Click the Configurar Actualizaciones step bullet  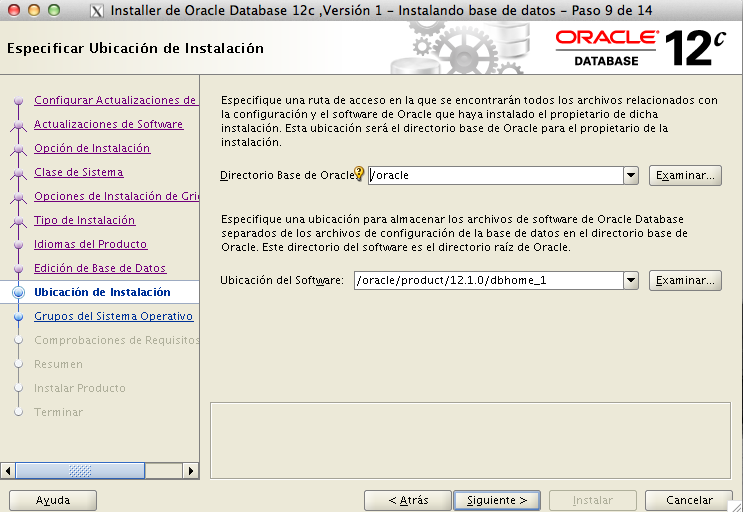18,100
